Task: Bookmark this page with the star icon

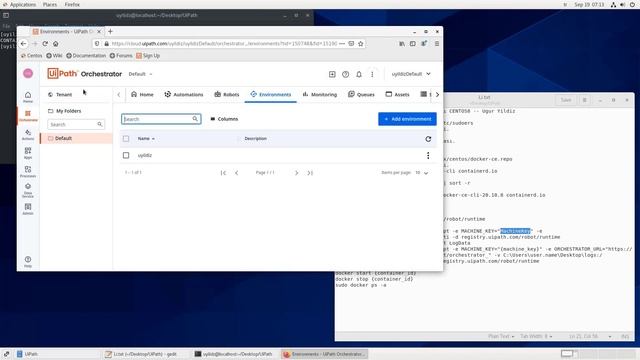Action: tap(360, 44)
